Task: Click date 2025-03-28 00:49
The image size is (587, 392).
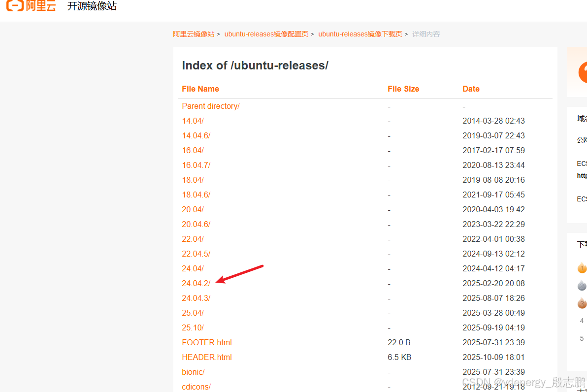Action: pos(493,313)
